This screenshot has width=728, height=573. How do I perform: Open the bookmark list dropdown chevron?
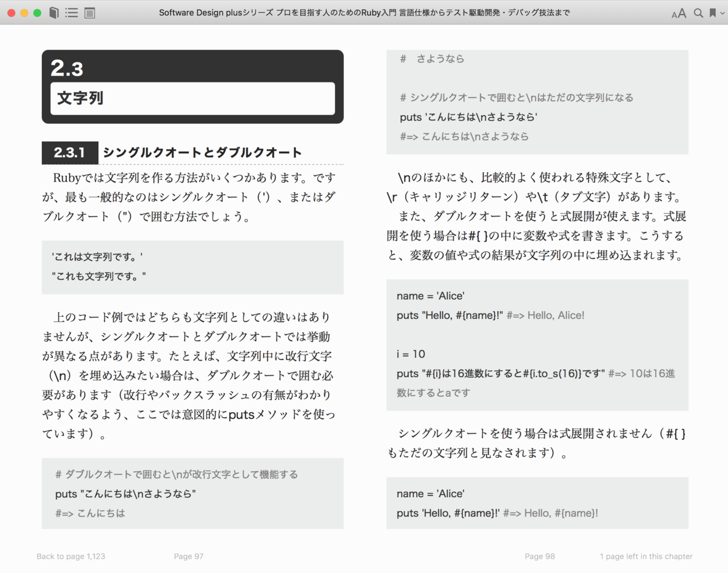click(722, 13)
